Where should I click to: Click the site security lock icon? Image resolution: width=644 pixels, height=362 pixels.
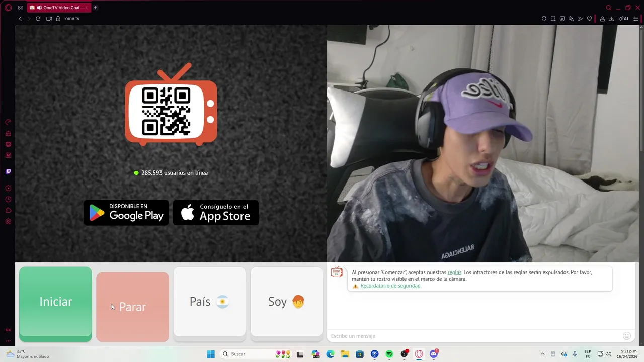(58, 19)
